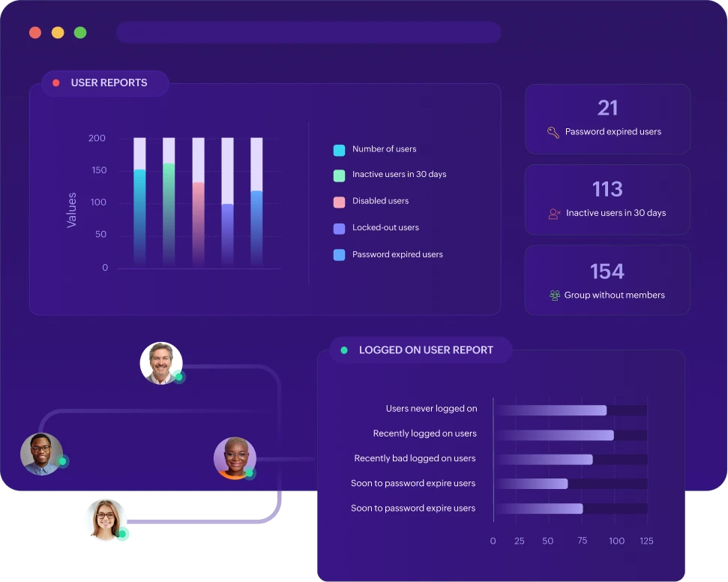728x582 pixels.
Task: Toggle the Locked-out users legend entry
Action: (385, 227)
